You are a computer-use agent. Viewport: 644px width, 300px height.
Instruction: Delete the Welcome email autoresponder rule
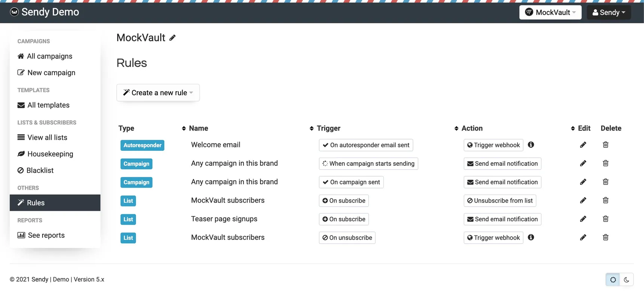pos(605,145)
